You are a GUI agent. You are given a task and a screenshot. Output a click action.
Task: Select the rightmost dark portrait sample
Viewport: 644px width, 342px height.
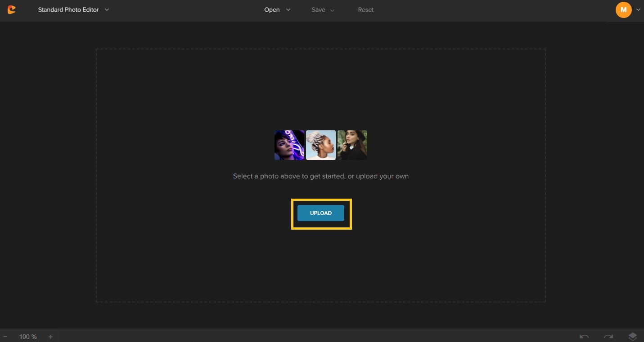point(352,145)
